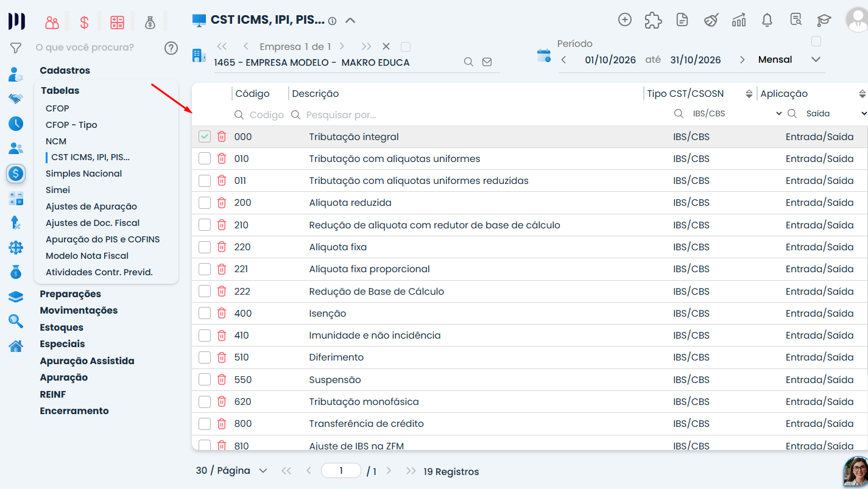Click the plus circle add icon
Screen dimensions: 868x489
pyautogui.click(x=624, y=19)
